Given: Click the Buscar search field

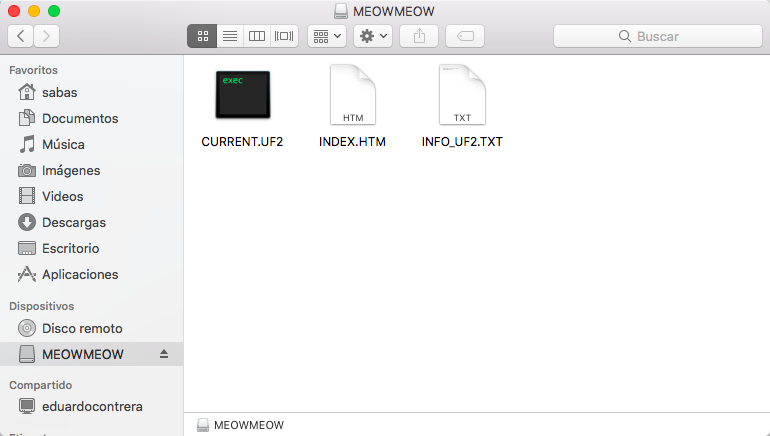Looking at the screenshot, I should pyautogui.click(x=658, y=36).
